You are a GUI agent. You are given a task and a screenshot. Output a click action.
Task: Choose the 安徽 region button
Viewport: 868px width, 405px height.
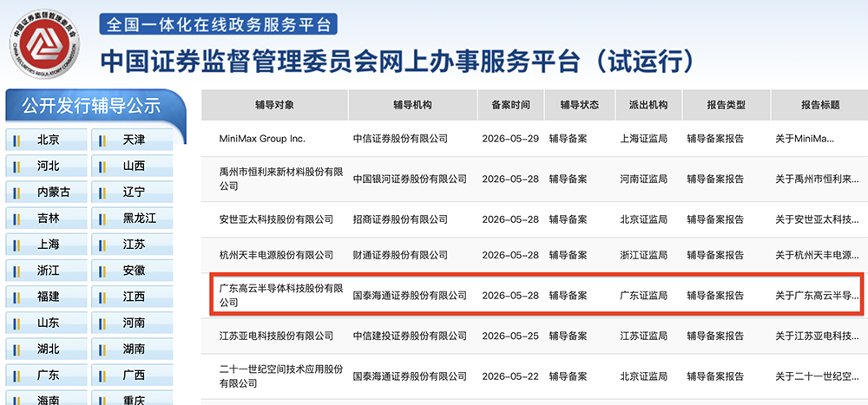(x=132, y=271)
